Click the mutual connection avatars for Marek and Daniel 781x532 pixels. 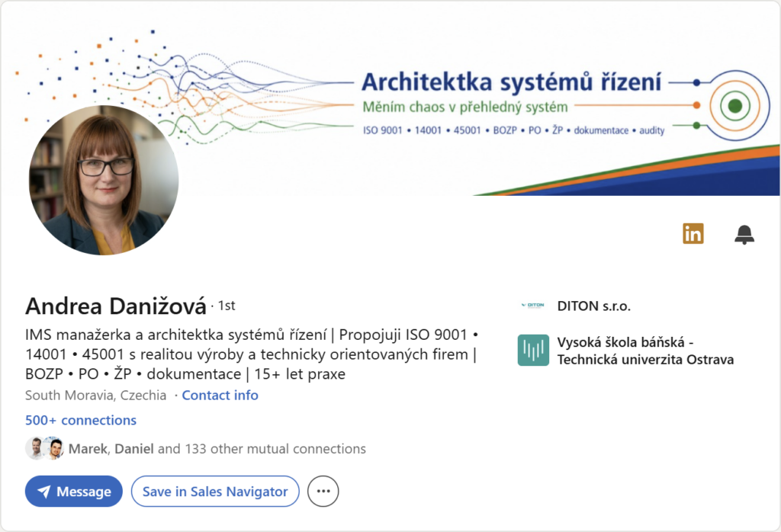point(45,448)
